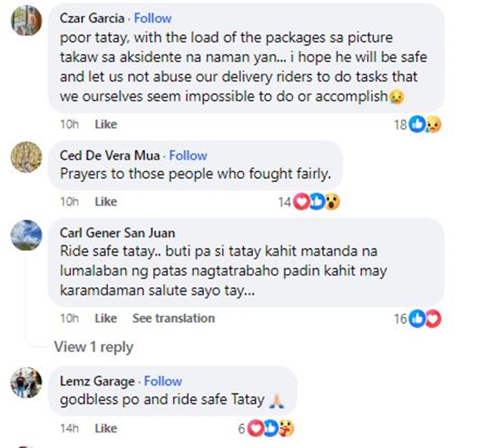Follow Lemz Garage
Screen dimensions: 483x448
pyautogui.click(x=163, y=381)
